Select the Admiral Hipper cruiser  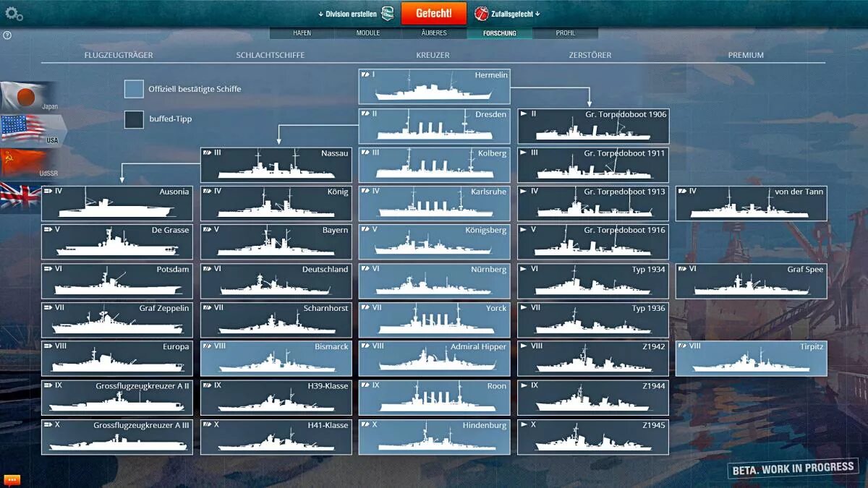tap(434, 358)
